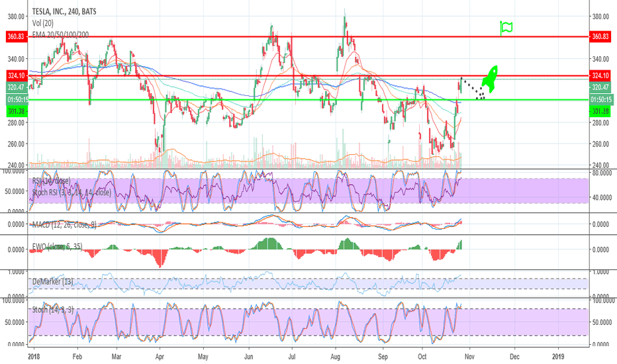Click the Oct label on the time axis
This screenshot has height=364, width=617.
click(x=422, y=357)
